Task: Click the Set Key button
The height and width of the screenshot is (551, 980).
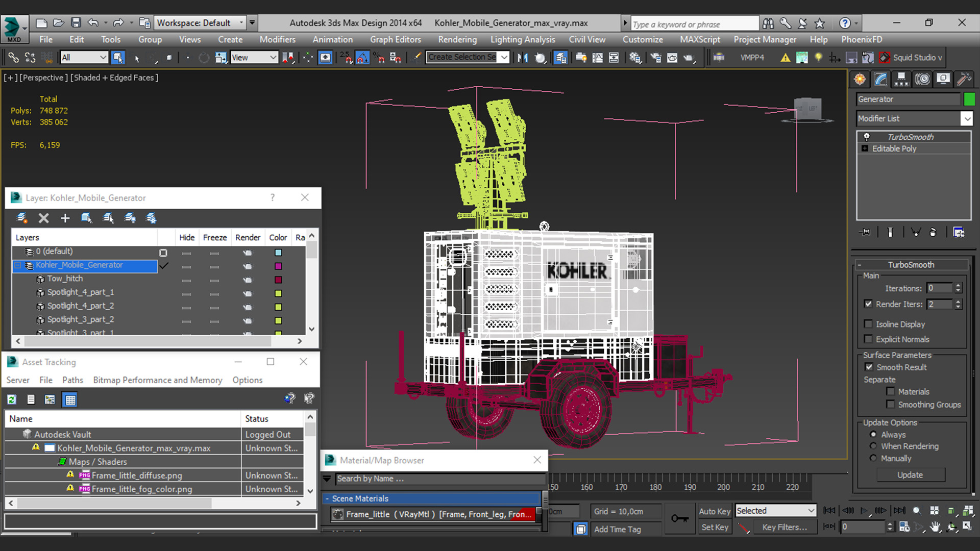Action: point(715,527)
